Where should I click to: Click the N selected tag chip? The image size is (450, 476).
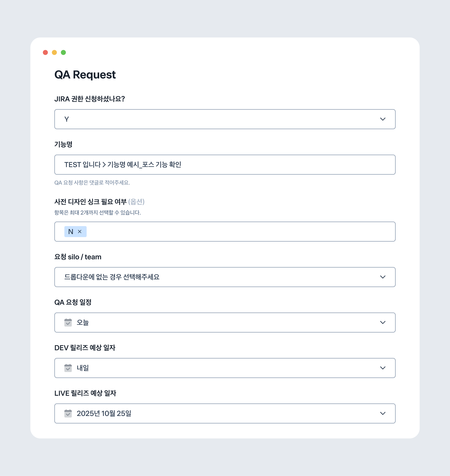75,232
